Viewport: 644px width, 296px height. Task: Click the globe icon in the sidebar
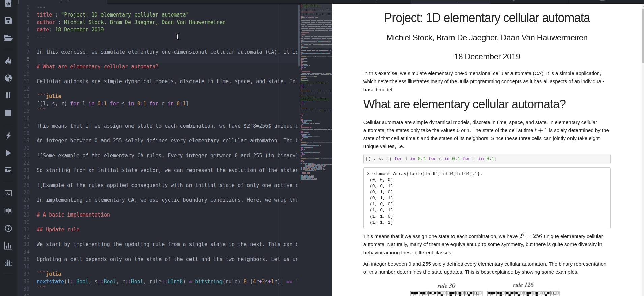click(8, 78)
